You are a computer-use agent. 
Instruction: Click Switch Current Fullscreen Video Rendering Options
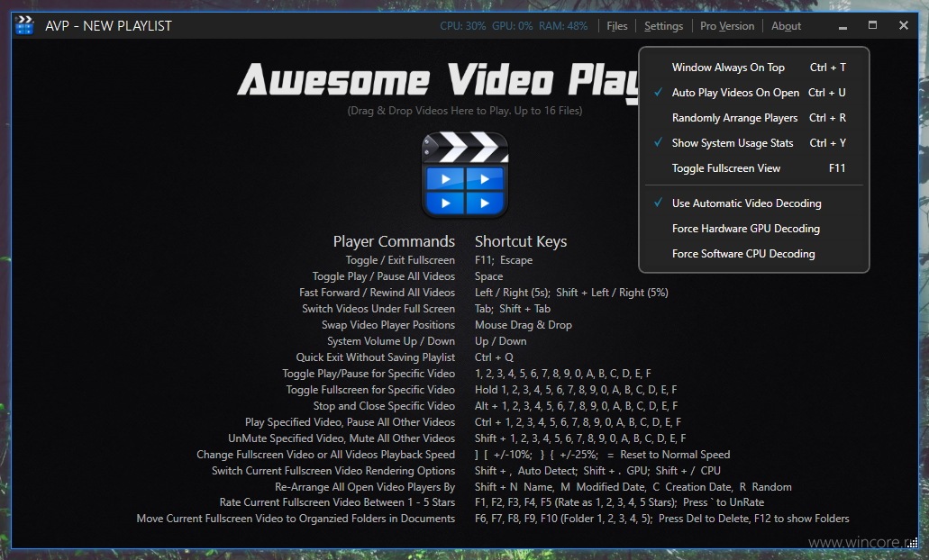point(333,471)
